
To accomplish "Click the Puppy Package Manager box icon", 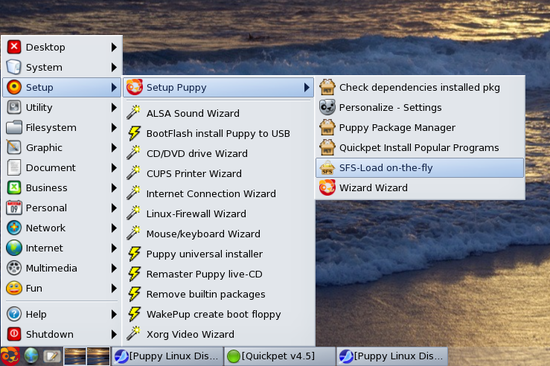I will click(x=327, y=127).
